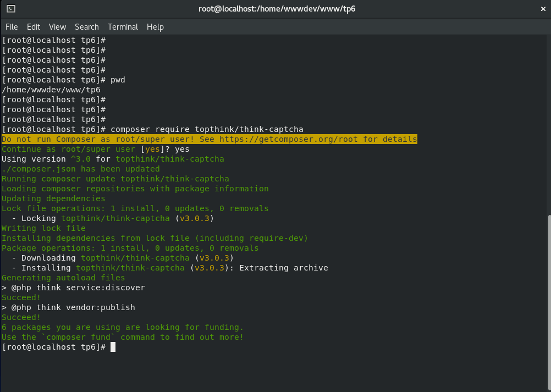Click the '- Locking topthink/think-captcha' line
551x392 pixels.
point(113,218)
